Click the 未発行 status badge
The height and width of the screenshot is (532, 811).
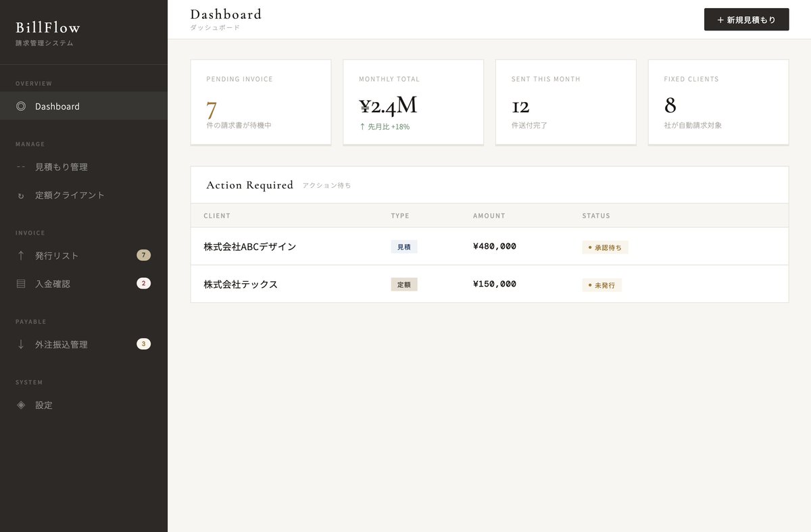point(601,285)
